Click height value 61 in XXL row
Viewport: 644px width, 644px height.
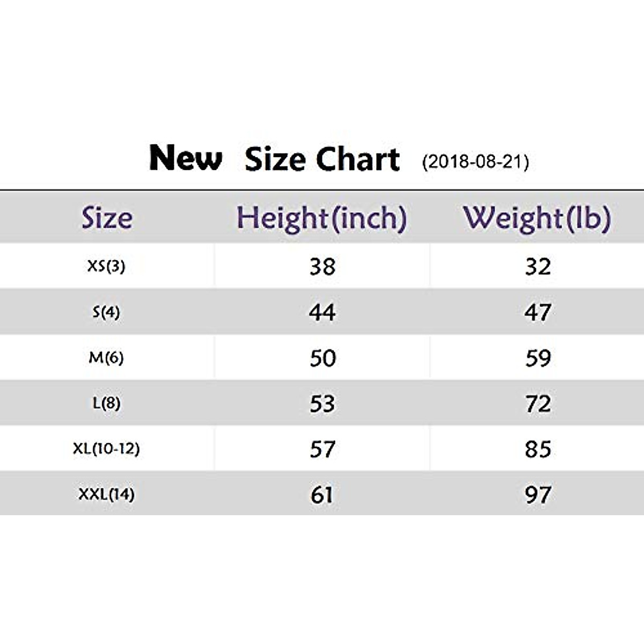pos(322,495)
